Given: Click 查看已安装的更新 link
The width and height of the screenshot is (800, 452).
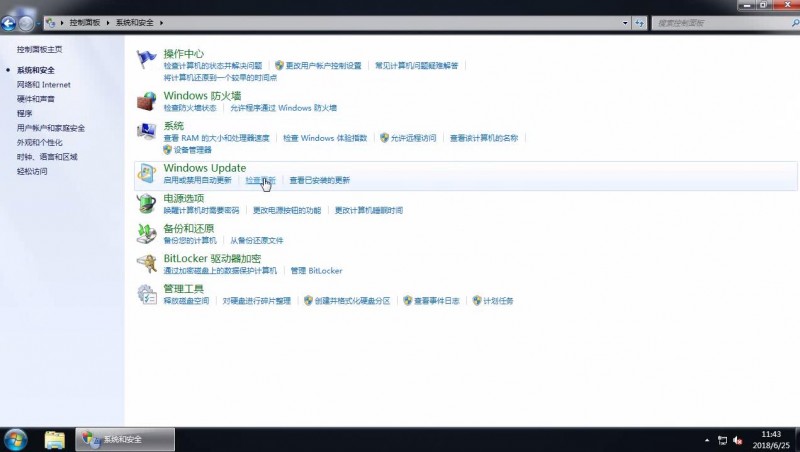Looking at the screenshot, I should (x=319, y=180).
